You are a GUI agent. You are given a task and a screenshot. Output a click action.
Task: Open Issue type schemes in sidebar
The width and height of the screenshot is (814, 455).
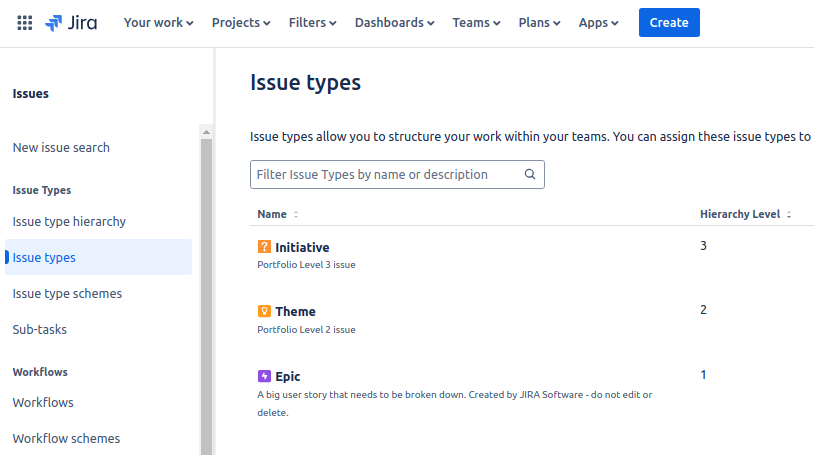coord(67,293)
